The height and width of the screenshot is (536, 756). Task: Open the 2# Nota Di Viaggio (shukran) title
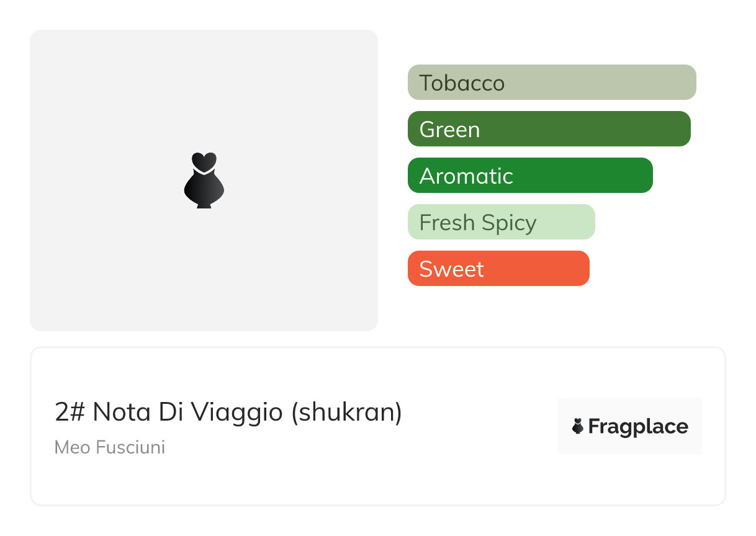228,413
